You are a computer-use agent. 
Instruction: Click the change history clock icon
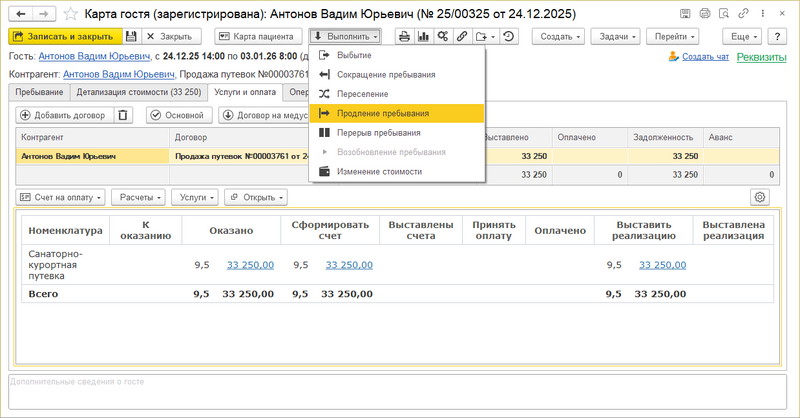509,36
